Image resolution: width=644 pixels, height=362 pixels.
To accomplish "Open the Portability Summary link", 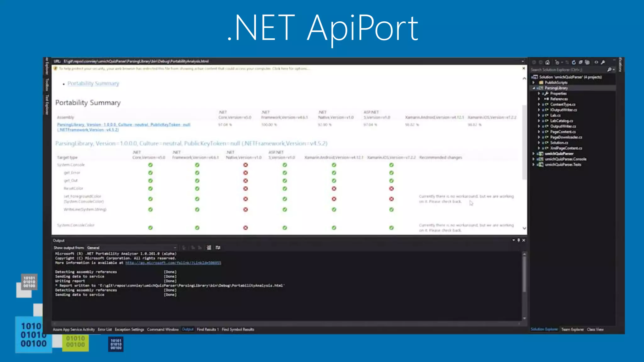I will tap(93, 83).
